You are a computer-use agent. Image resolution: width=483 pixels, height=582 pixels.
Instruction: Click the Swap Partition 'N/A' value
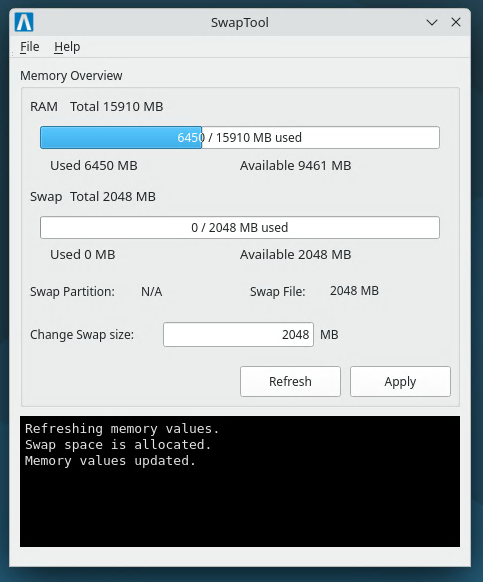click(x=151, y=291)
